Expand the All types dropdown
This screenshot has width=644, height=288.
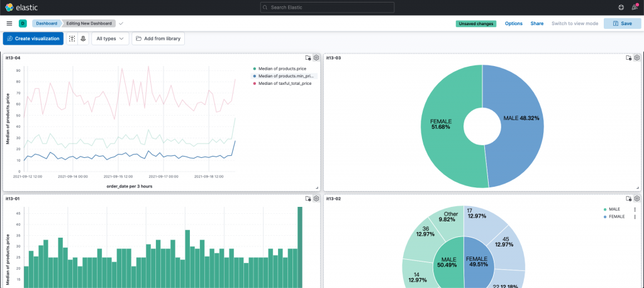click(110, 38)
